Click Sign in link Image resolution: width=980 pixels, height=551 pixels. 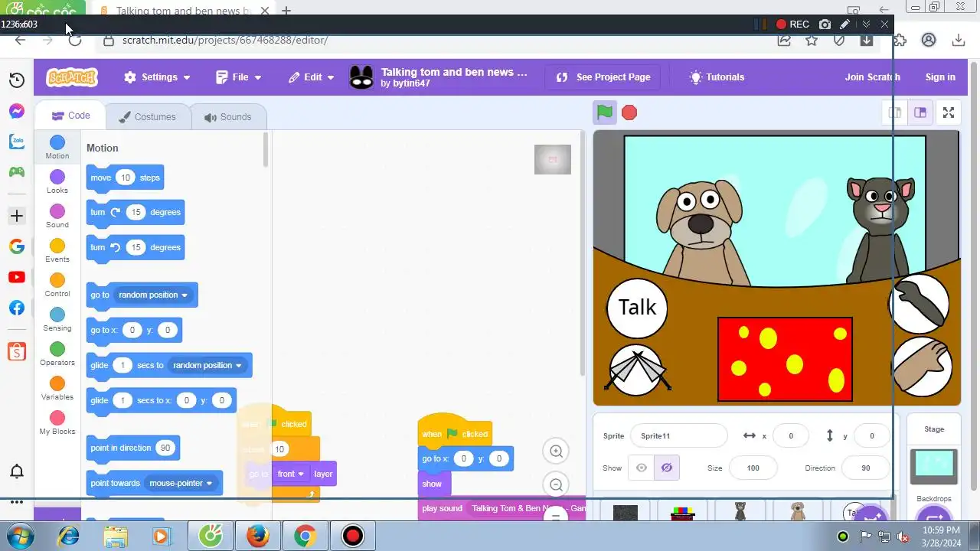click(940, 77)
